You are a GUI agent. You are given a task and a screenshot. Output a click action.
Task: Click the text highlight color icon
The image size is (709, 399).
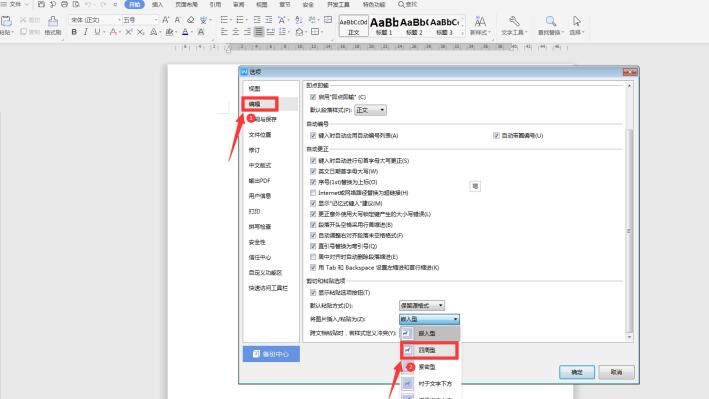169,32
